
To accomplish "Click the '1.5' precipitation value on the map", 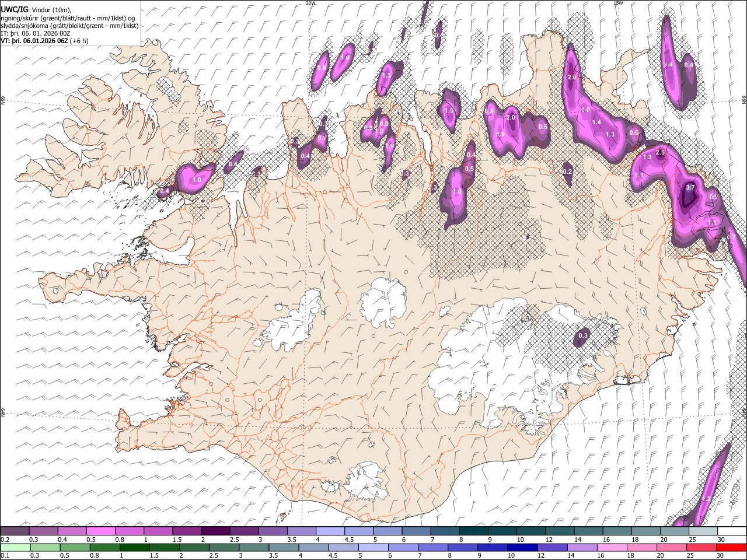I will tap(449, 110).
